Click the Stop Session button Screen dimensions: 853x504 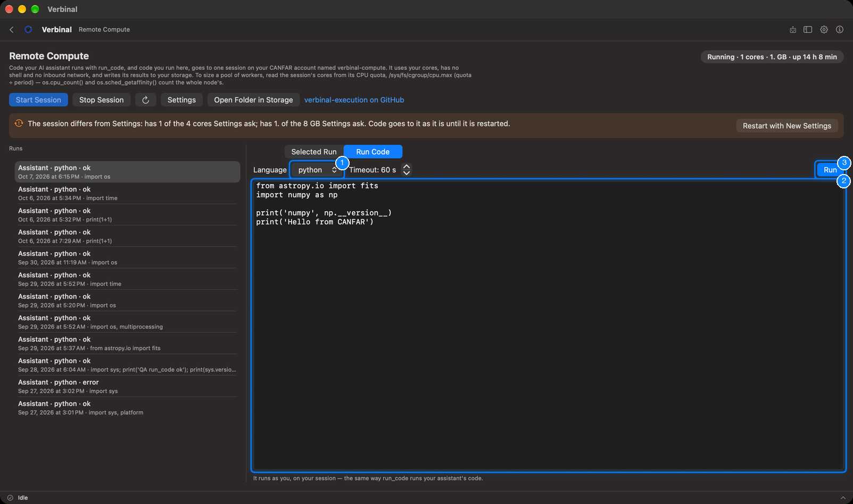coord(102,100)
